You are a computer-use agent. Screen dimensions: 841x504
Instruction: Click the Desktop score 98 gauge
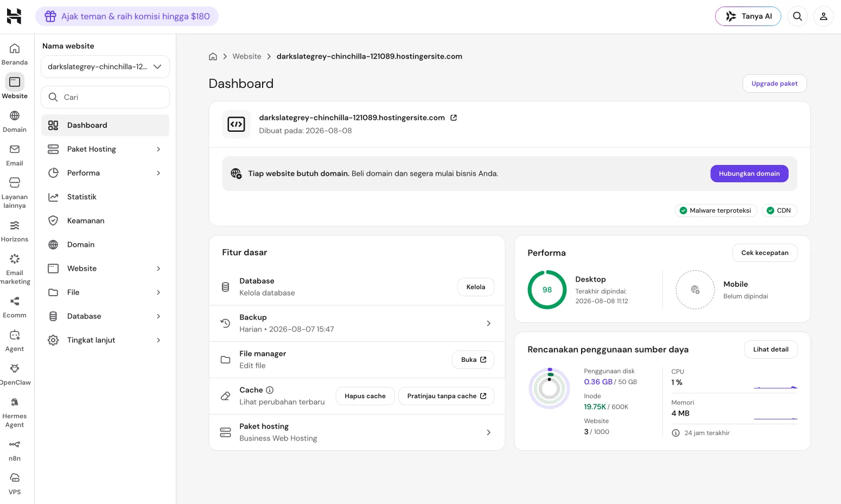pyautogui.click(x=547, y=290)
